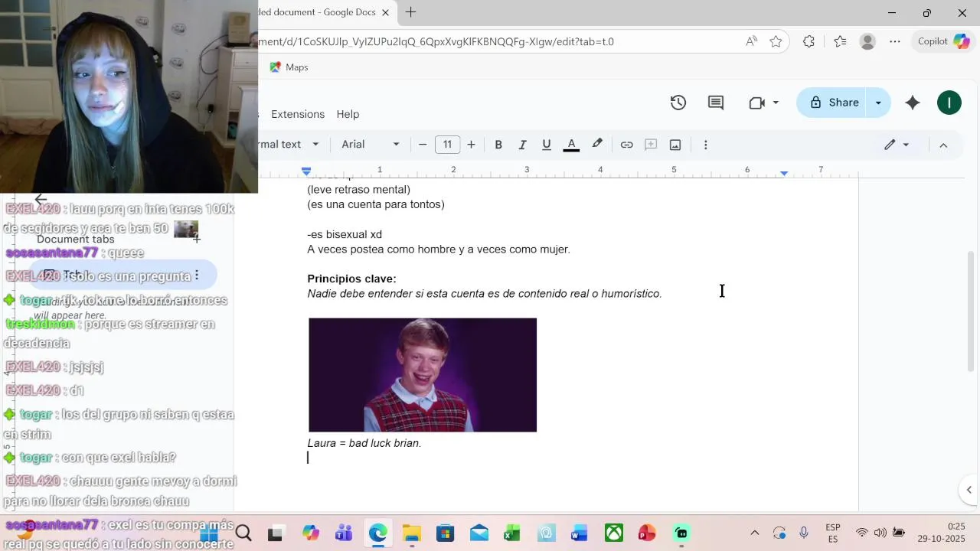Viewport: 980px width, 551px height.
Task: Open a new browser tab
Action: (x=410, y=12)
